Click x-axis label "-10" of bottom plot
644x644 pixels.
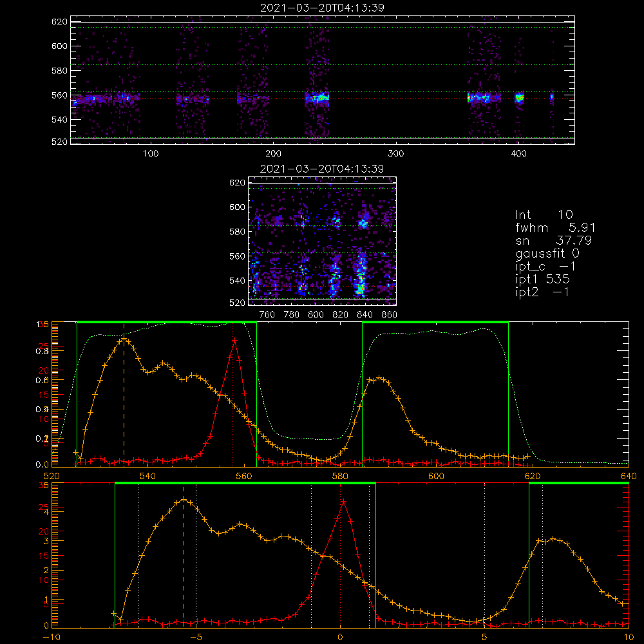click(52, 637)
